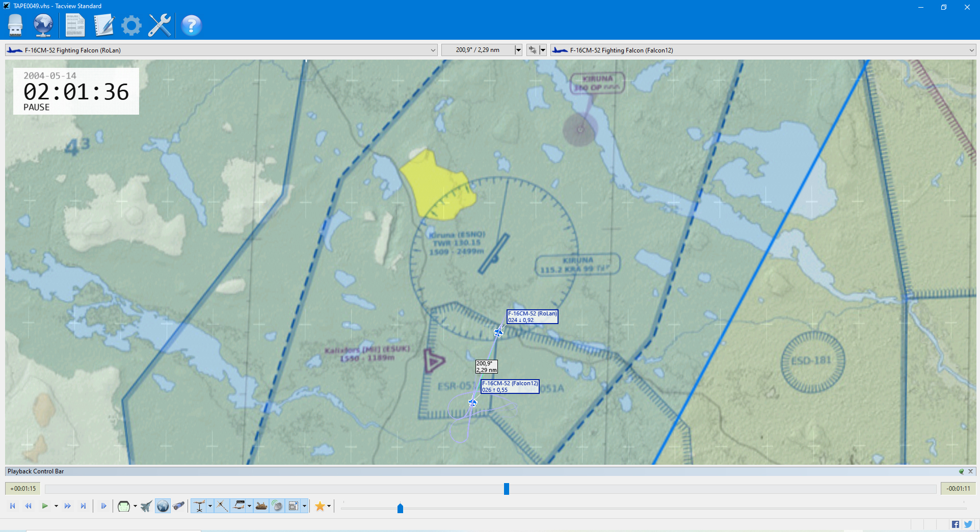The height and width of the screenshot is (532, 980).
Task: Toggle the selection frame overlay icon
Action: [x=294, y=506]
